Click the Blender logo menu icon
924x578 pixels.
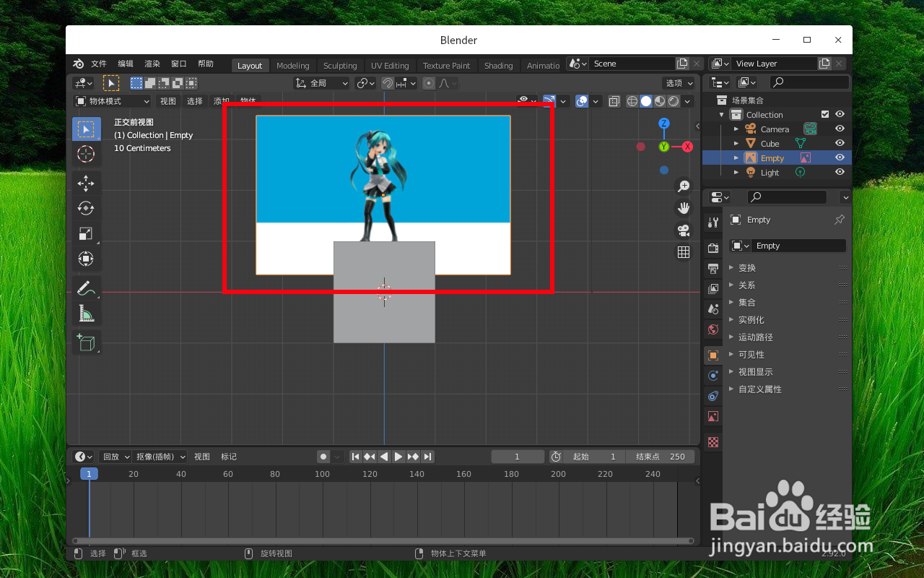pyautogui.click(x=79, y=64)
